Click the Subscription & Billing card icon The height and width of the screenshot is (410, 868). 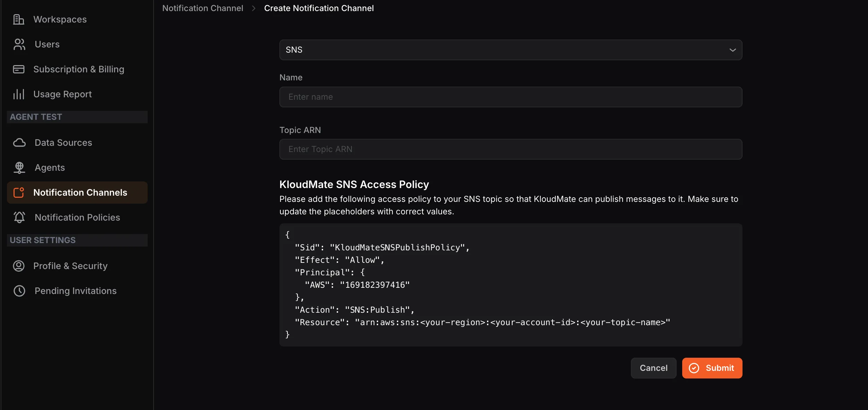tap(19, 69)
